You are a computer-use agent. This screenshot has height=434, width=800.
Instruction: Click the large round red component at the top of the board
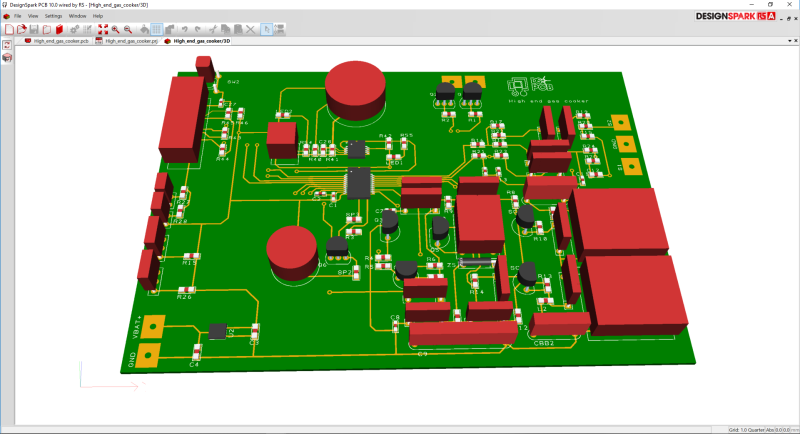[355, 91]
